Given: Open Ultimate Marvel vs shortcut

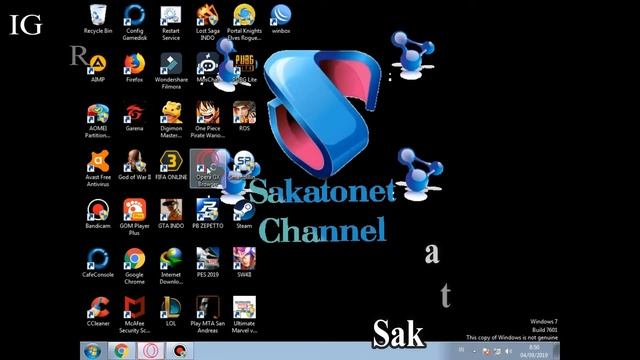Looking at the screenshot, I should pos(244,315).
